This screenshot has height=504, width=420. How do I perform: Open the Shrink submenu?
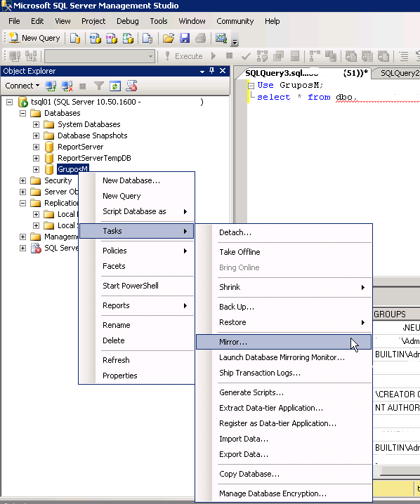(284, 287)
